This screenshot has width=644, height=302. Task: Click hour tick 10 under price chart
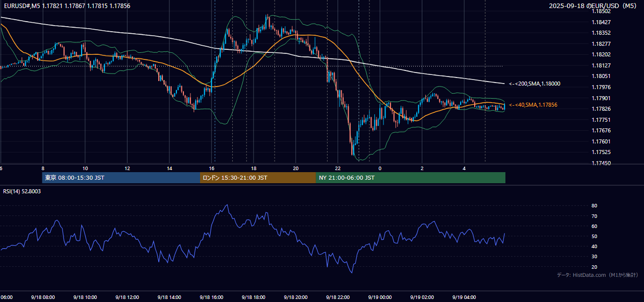click(x=85, y=168)
